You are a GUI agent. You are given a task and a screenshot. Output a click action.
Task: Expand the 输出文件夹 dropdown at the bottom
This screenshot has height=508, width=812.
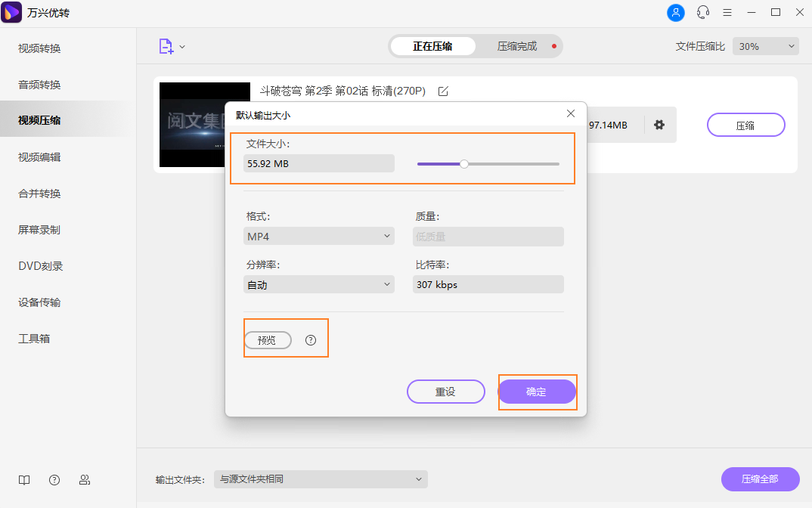click(321, 479)
